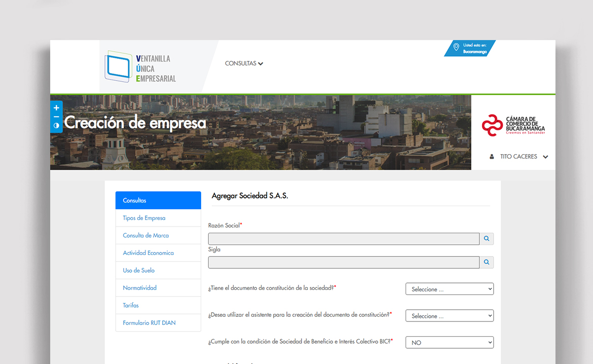Open Uso de Suelo in sidebar

158,270
